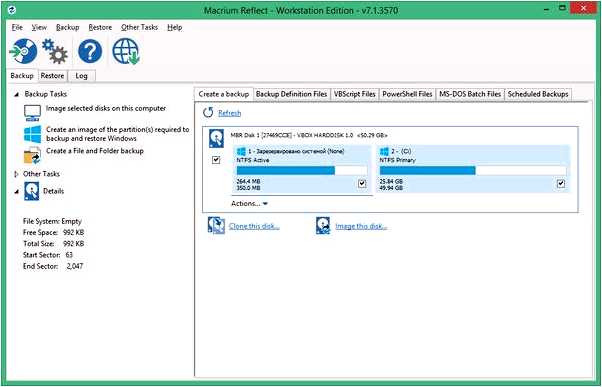Screen dimensions: 602x387
Task: Click the monitor icon for imaging selected disks
Action: (32, 113)
